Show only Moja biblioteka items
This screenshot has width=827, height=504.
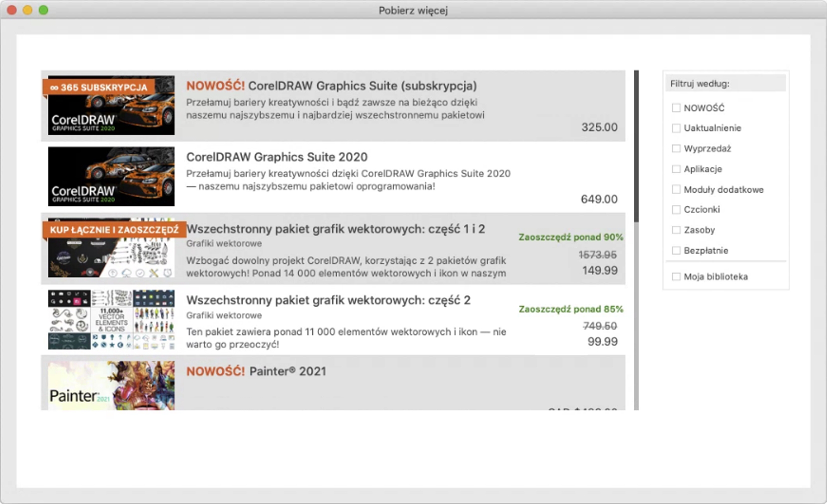pyautogui.click(x=676, y=276)
